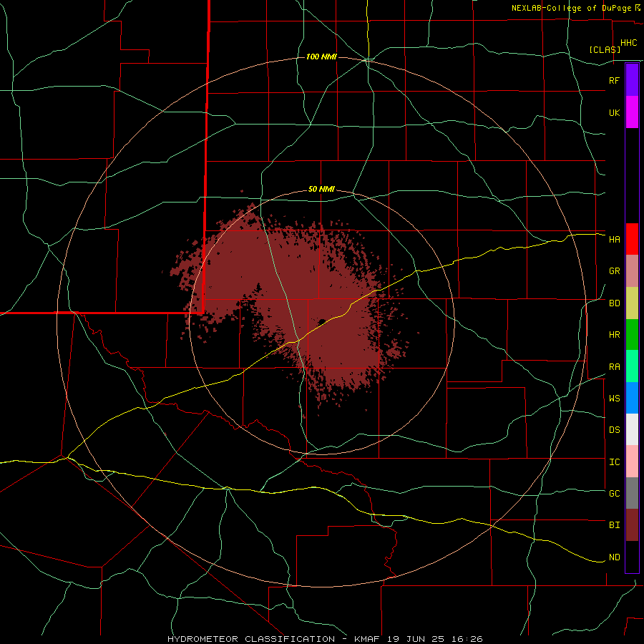644x644 pixels.
Task: Click the HA legend label
Action: (x=614, y=239)
